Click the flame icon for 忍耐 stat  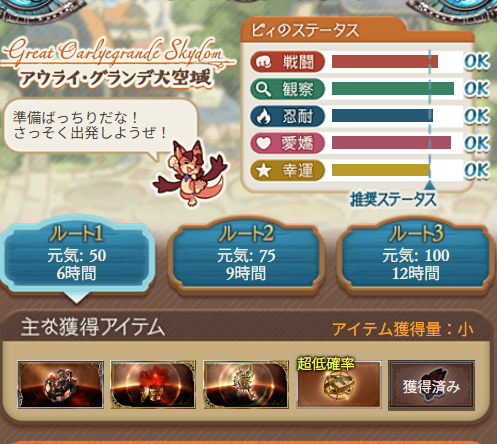[264, 116]
